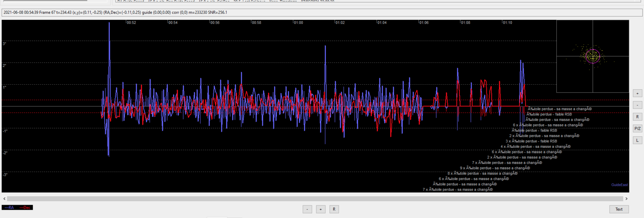Click the - button in the bottom row

pyautogui.click(x=307, y=209)
